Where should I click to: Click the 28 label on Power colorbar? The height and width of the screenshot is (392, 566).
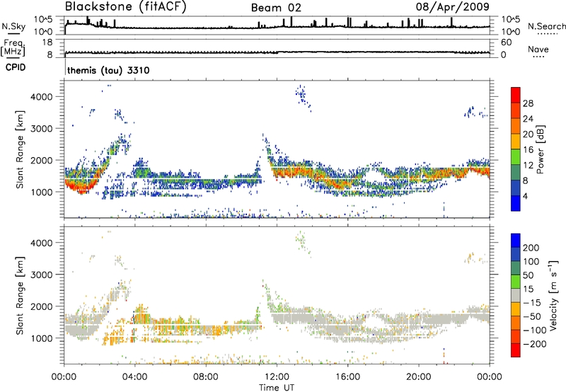click(x=528, y=103)
